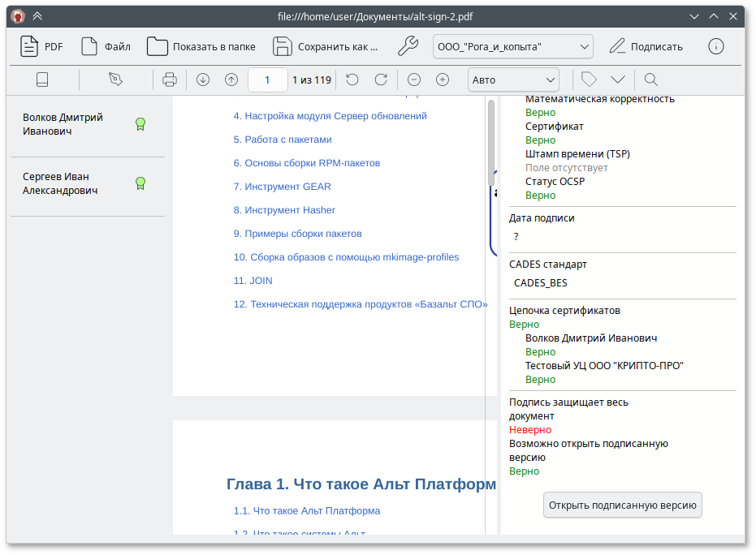Click the print icon

pos(170,80)
